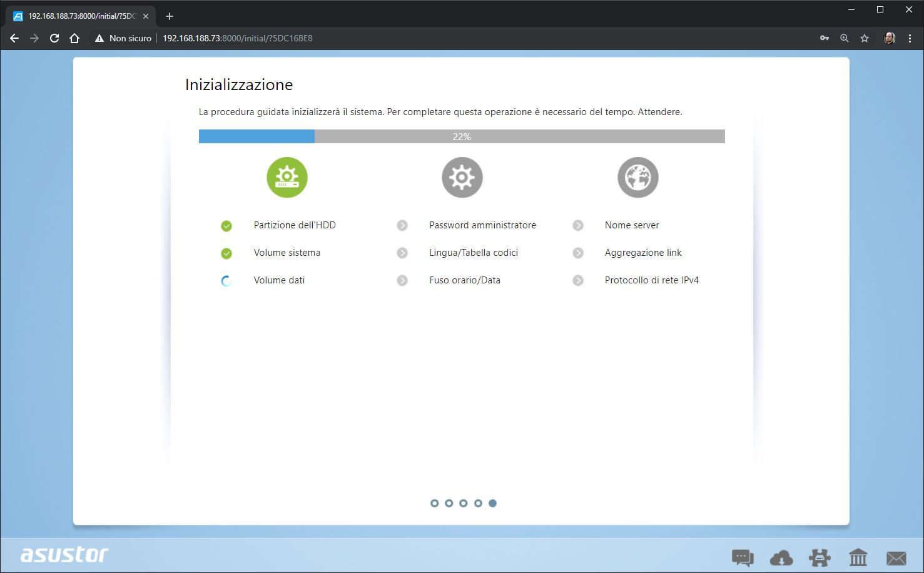Open the cloud download icon in footer
The width and height of the screenshot is (924, 573).
click(781, 557)
